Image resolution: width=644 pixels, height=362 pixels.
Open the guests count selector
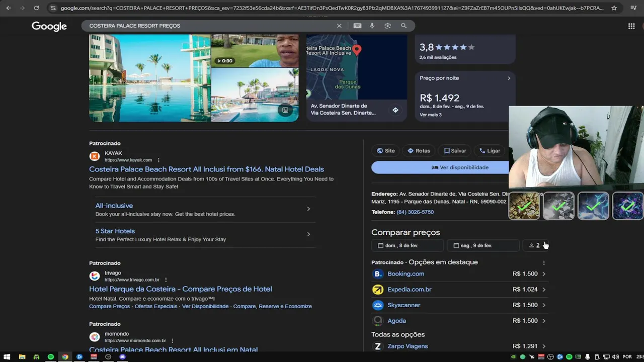click(535, 245)
